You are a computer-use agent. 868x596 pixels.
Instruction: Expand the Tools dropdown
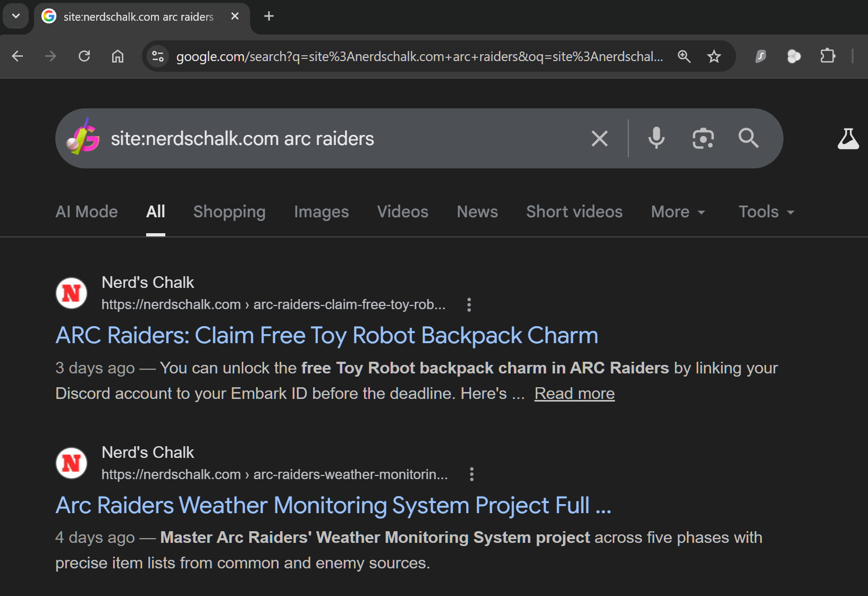pos(766,212)
